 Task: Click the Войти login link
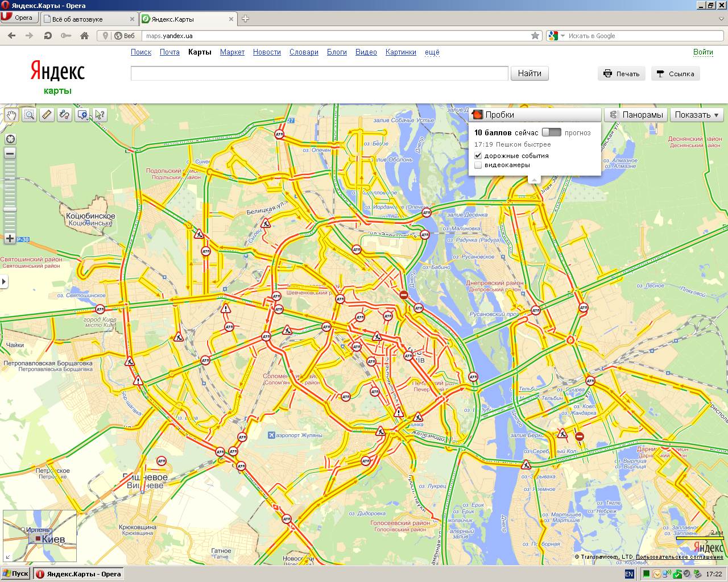703,52
